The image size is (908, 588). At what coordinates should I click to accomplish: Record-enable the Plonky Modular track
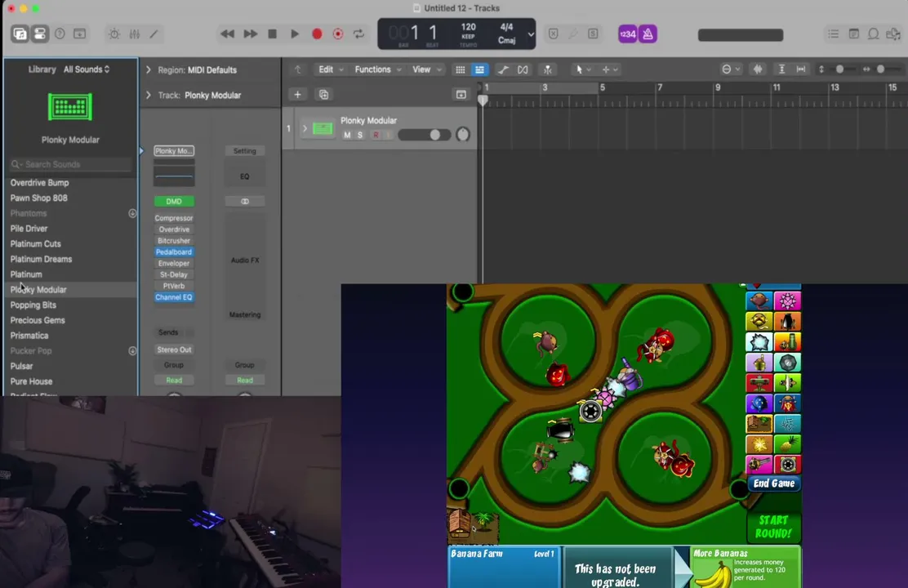[x=376, y=135]
